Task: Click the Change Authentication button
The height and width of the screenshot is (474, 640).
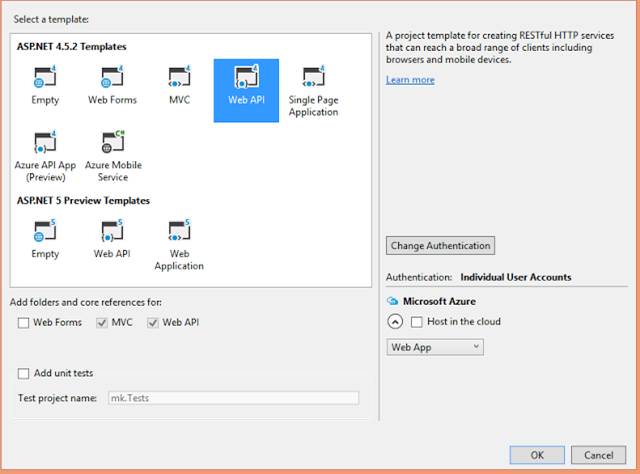Action: (x=440, y=246)
